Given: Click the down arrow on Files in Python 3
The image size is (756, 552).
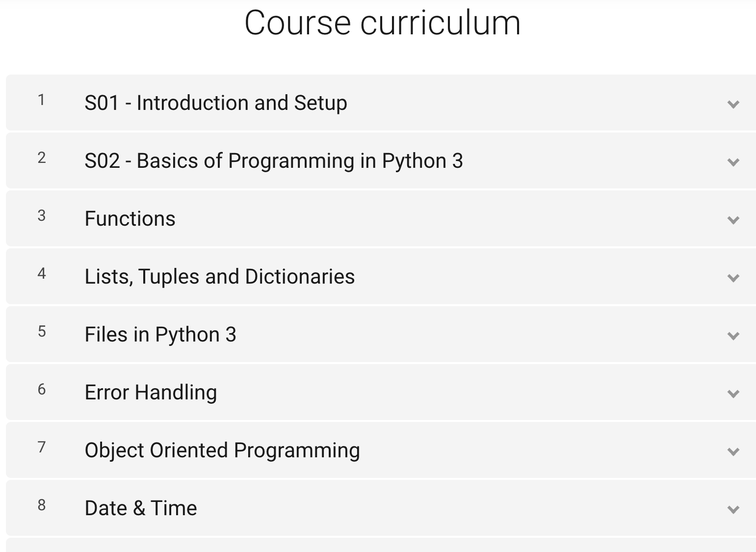Looking at the screenshot, I should (733, 336).
